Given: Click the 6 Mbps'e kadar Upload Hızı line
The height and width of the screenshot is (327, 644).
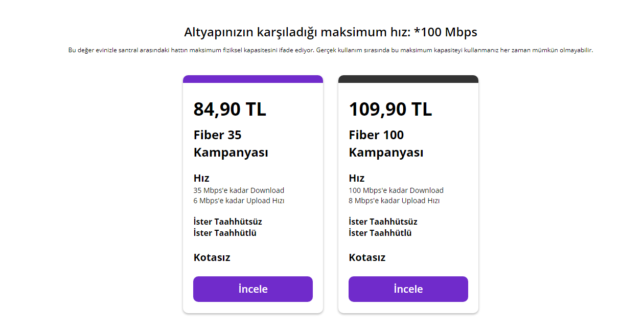Looking at the screenshot, I should coord(239,201).
